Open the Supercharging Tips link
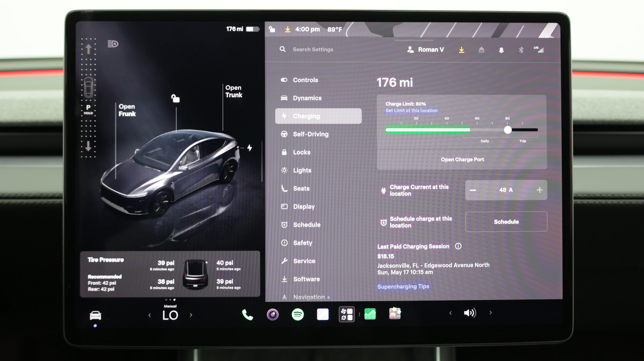The width and height of the screenshot is (644, 361). (x=403, y=286)
